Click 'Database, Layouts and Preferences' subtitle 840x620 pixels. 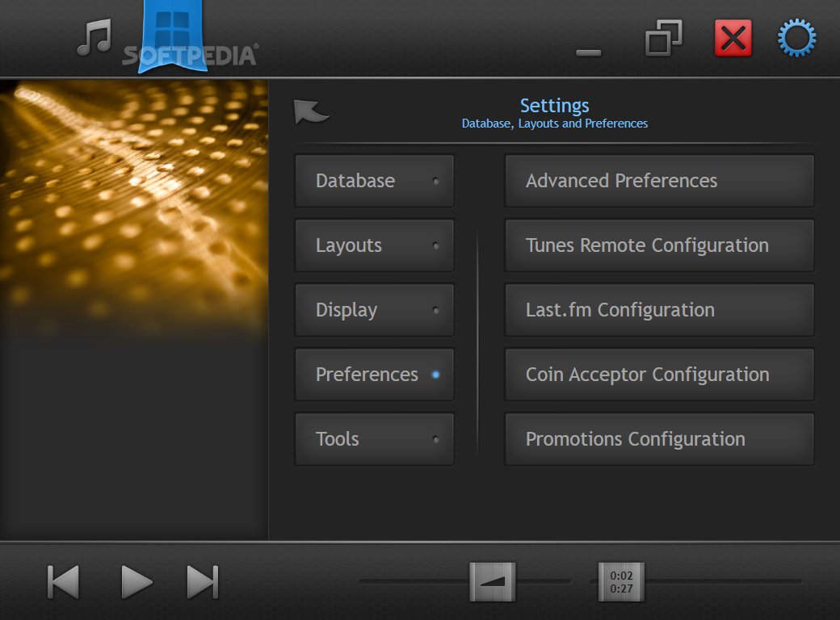point(554,124)
